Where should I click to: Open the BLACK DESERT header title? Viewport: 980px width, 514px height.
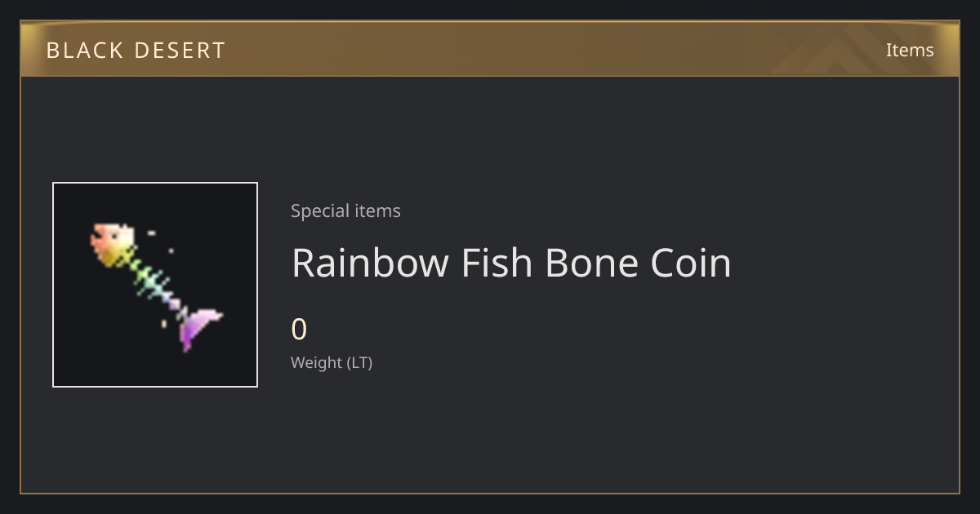coord(136,51)
